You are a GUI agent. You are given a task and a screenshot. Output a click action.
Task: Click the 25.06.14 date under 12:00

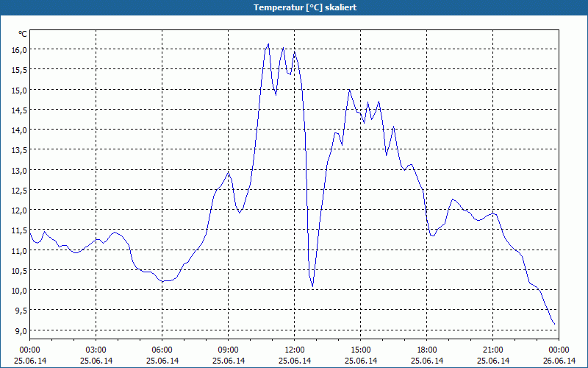[x=295, y=361]
